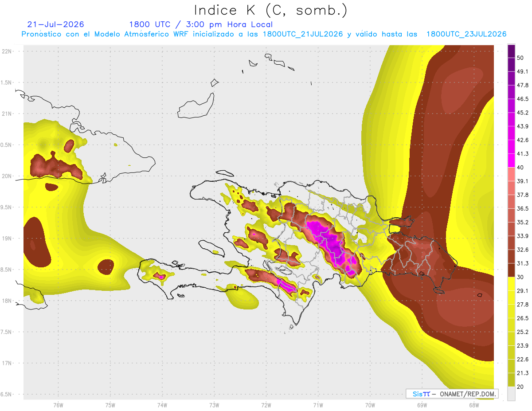This screenshot has width=532, height=411.
Task: Click the '22N' latitude label
Action: point(6,51)
